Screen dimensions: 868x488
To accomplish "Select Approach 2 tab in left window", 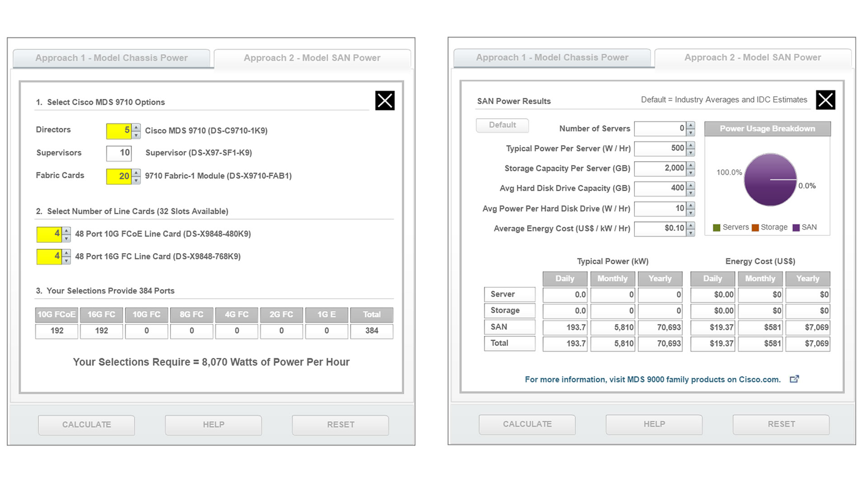I will 312,58.
